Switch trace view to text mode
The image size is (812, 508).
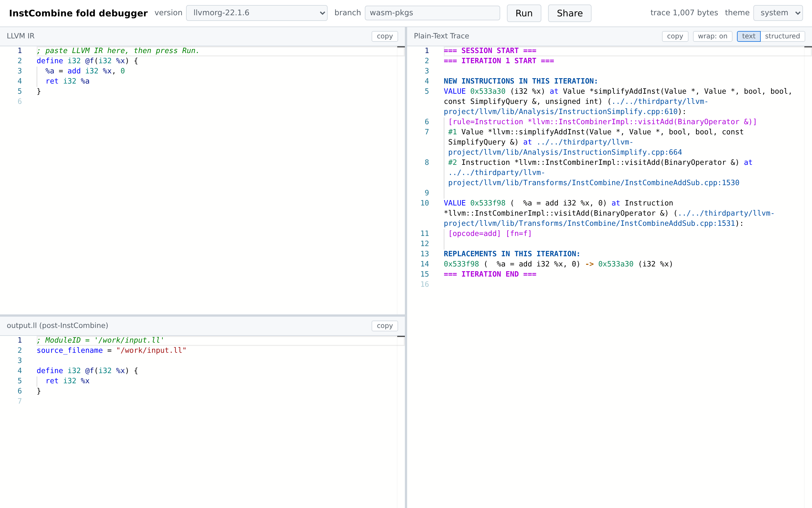[x=749, y=36]
